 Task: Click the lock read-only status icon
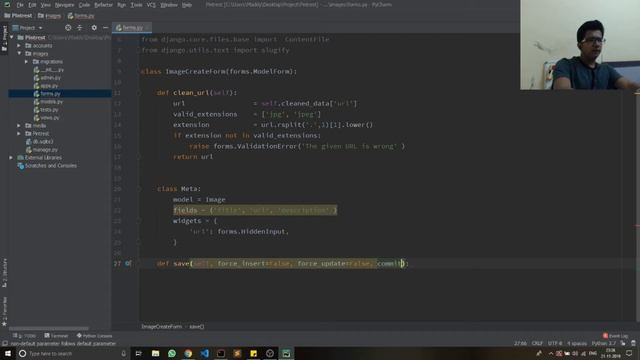[x=623, y=344]
